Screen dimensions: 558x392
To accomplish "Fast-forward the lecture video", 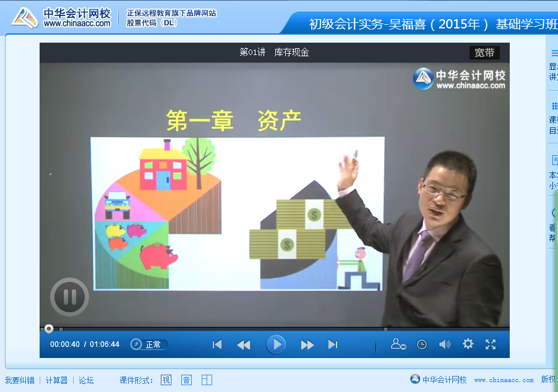I will (307, 345).
